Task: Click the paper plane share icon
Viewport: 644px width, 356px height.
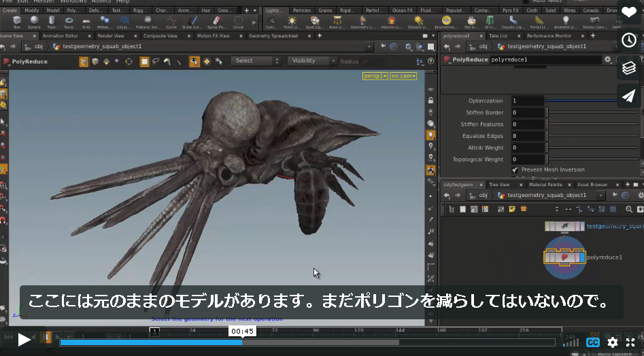Action: point(628,96)
